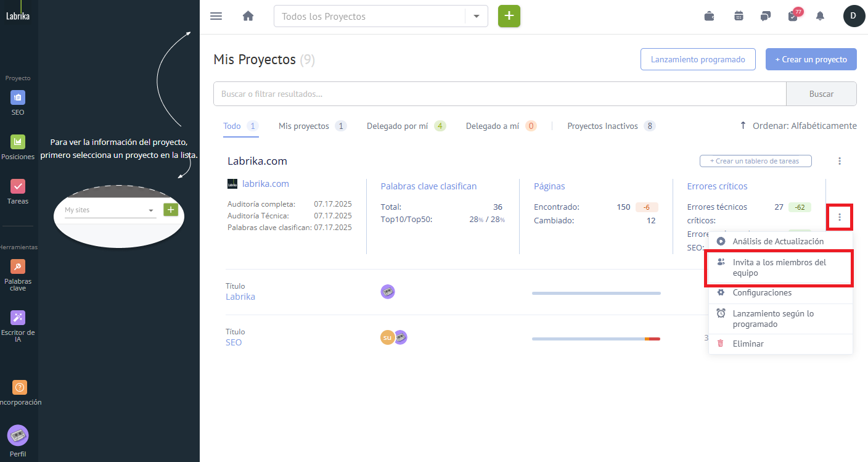868x462 pixels.
Task: Open SEO section in sidebar
Action: (18, 103)
